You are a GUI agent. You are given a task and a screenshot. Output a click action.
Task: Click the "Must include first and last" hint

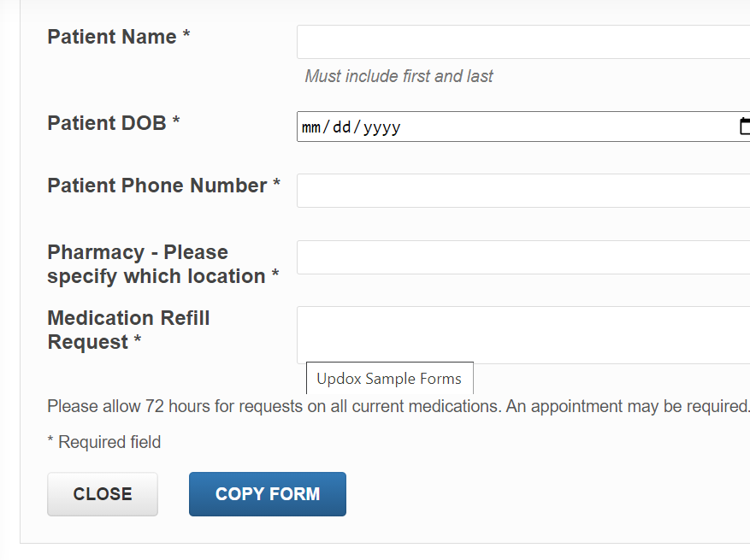tap(399, 76)
